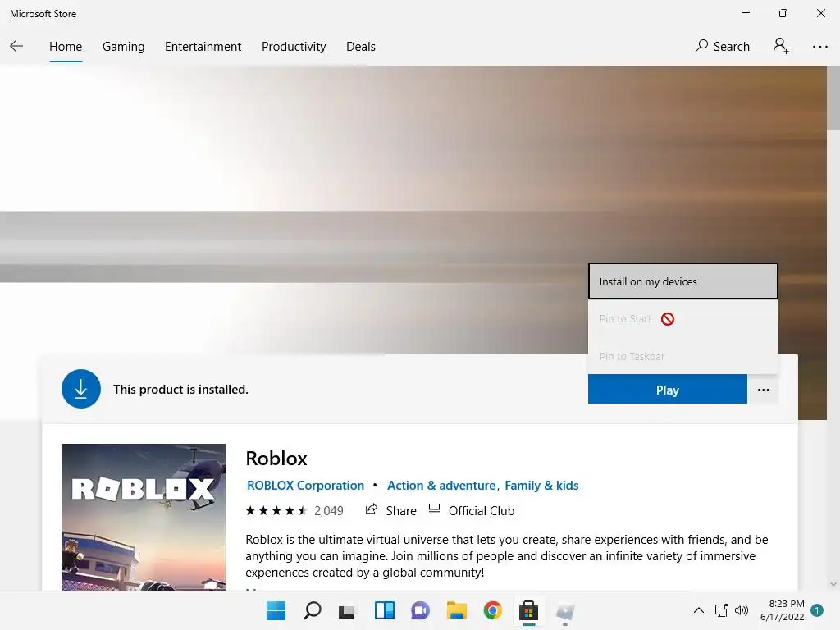Open File Explorer from taskbar
840x630 pixels.
pos(456,610)
